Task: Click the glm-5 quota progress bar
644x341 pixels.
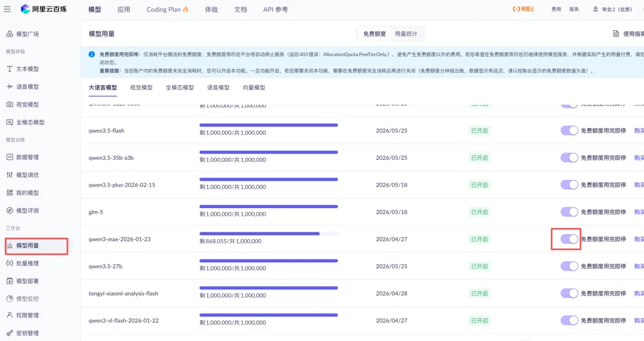Action: pyautogui.click(x=268, y=207)
